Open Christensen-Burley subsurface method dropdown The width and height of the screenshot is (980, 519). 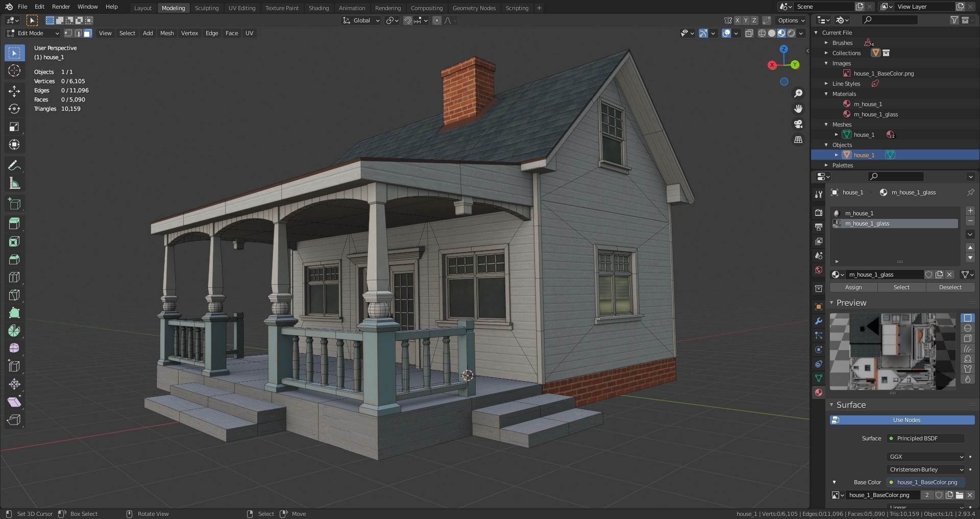click(926, 469)
